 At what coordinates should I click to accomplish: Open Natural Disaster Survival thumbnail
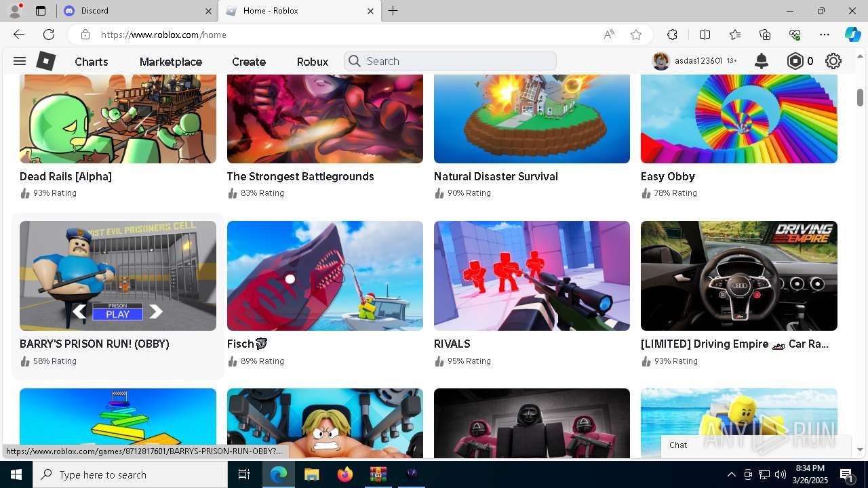coord(532,119)
